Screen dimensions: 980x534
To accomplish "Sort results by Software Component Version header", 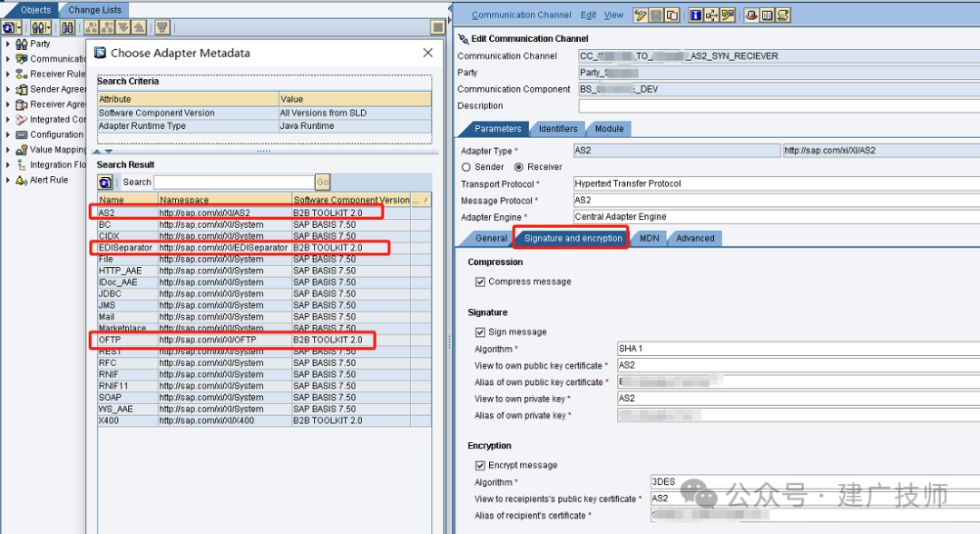I will pyautogui.click(x=351, y=200).
